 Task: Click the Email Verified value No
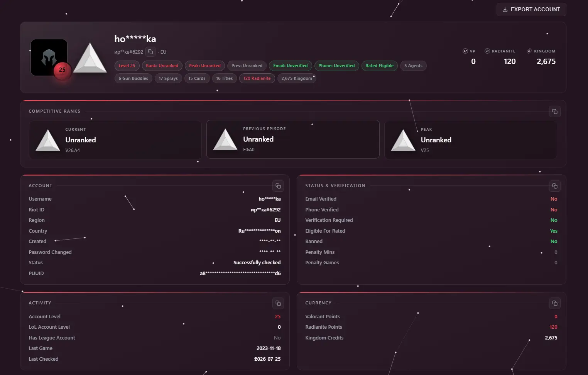click(x=554, y=199)
